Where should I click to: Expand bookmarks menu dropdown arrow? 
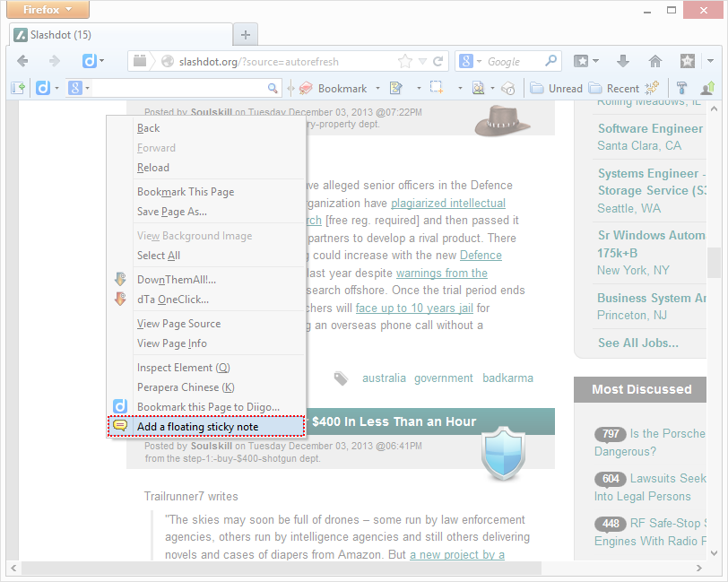[x=595, y=61]
